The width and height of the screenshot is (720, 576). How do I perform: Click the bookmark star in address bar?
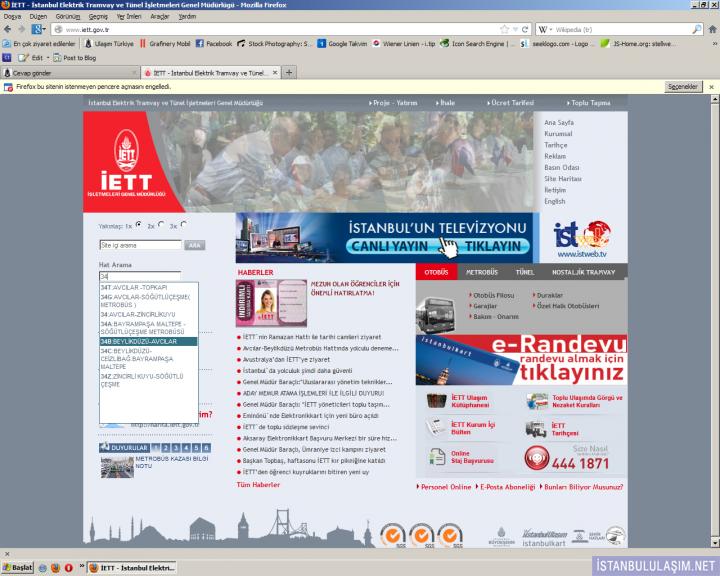(504, 29)
